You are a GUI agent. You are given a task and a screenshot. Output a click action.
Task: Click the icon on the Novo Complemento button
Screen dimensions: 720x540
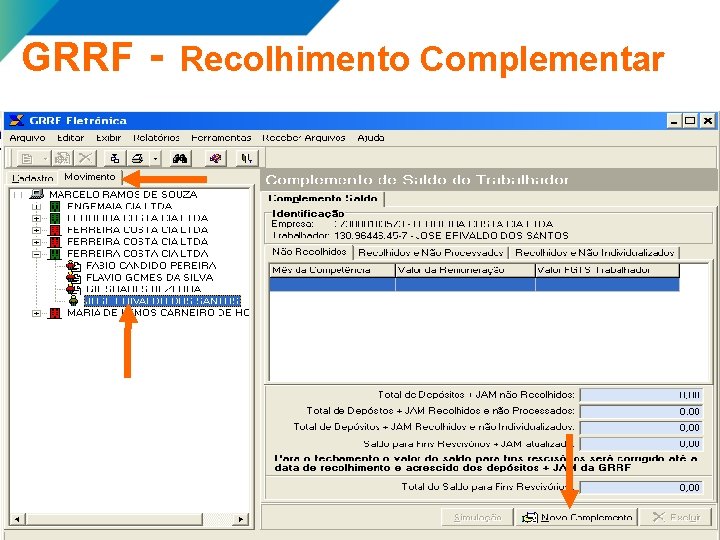pos(529,518)
